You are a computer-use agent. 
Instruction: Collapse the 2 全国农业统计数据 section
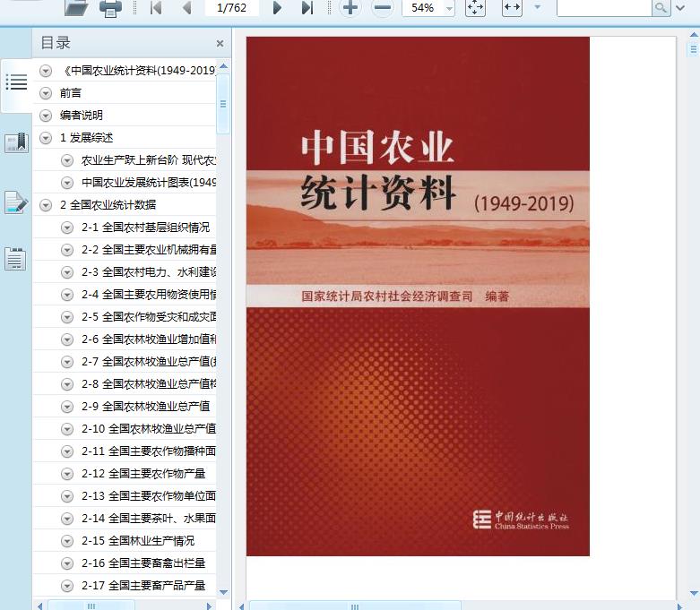pos(46,205)
